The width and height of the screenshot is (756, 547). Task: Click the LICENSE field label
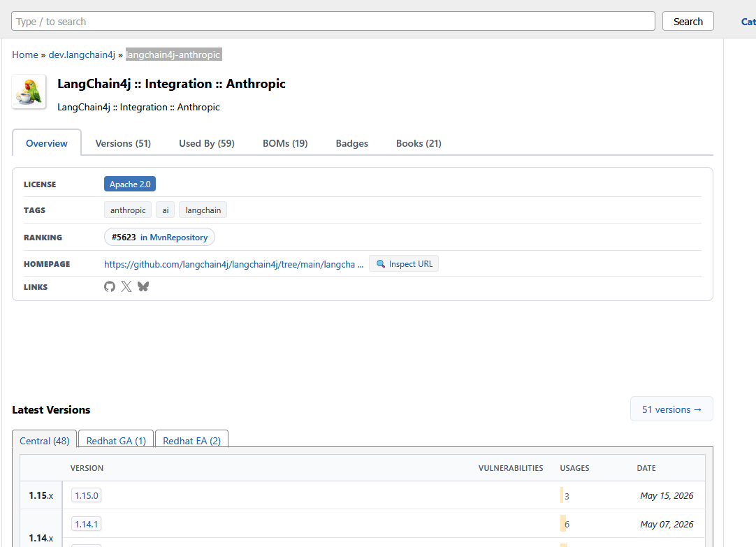(x=40, y=184)
